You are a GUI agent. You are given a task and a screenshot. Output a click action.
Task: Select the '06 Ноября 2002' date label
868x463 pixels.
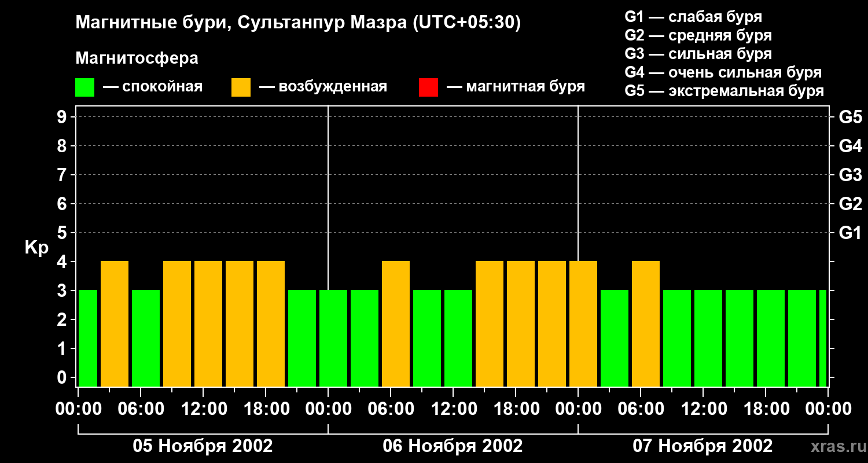(x=453, y=446)
